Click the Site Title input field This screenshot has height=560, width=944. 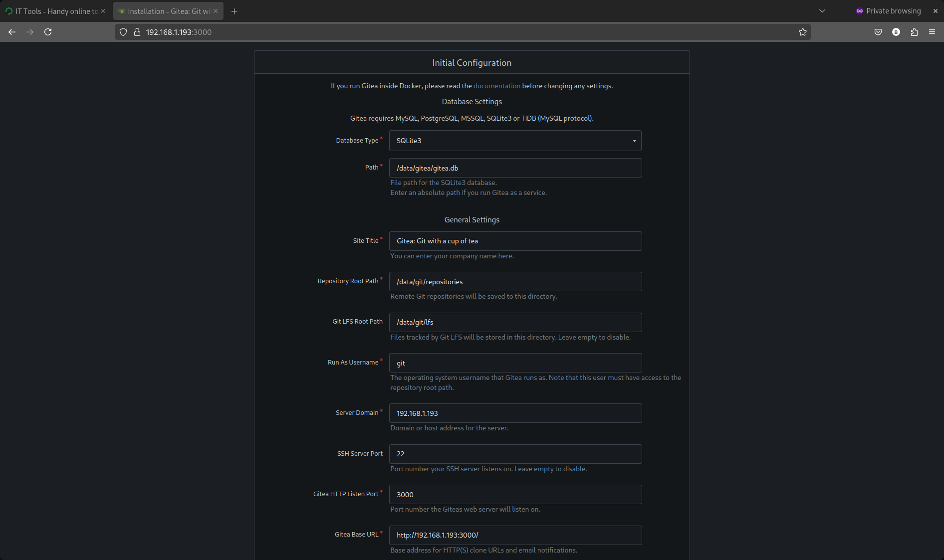pyautogui.click(x=515, y=241)
